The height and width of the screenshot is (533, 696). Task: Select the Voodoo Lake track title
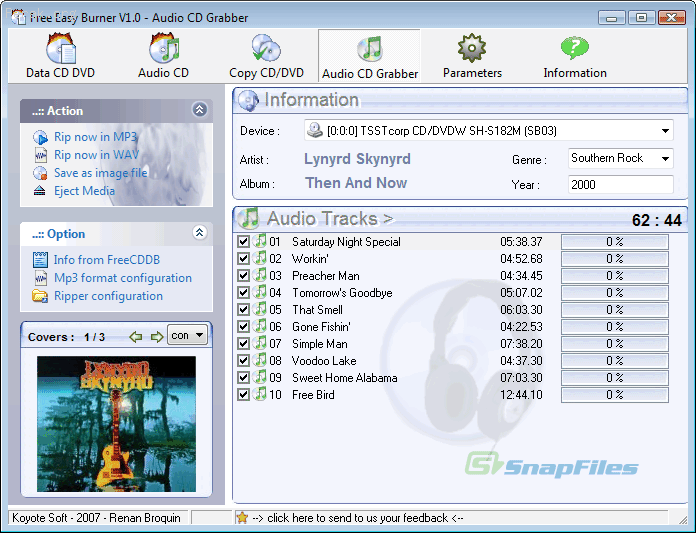tap(324, 361)
